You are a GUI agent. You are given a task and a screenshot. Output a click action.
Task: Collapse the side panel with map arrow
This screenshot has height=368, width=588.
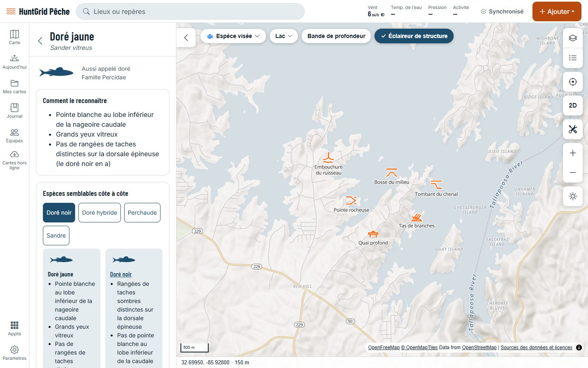pyautogui.click(x=186, y=38)
